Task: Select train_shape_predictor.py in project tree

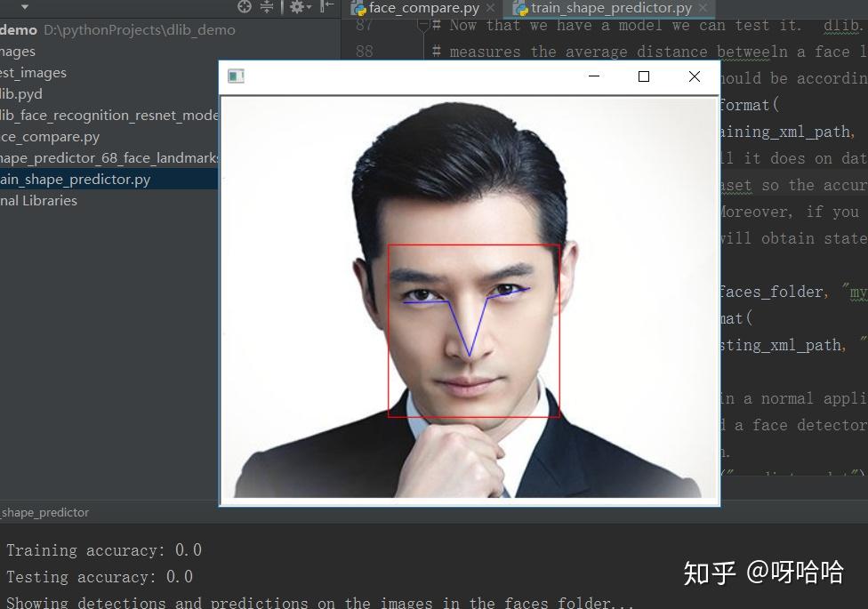Action: pyautogui.click(x=76, y=180)
